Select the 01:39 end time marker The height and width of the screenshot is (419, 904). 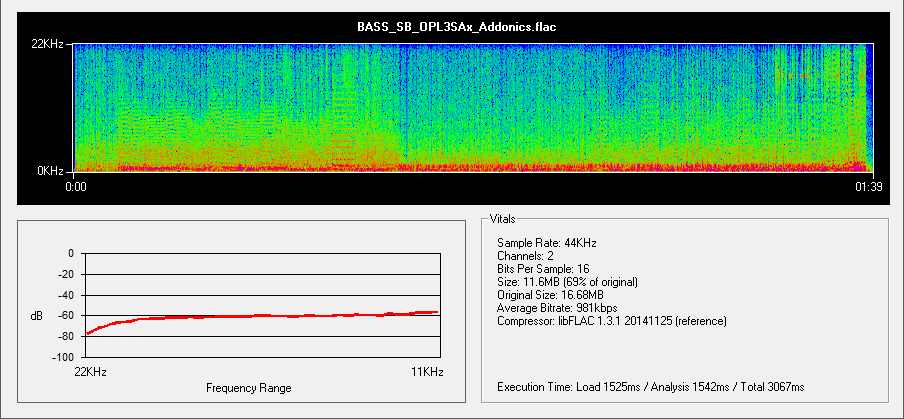click(x=866, y=186)
